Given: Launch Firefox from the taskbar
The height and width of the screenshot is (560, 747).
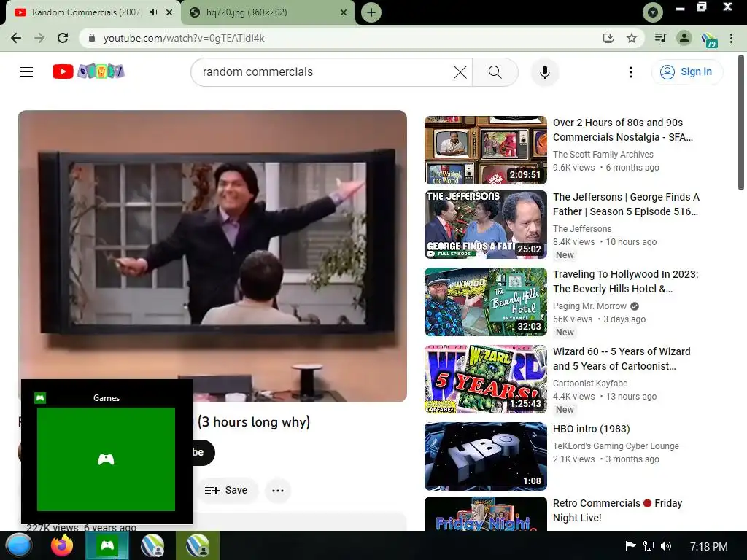Looking at the screenshot, I should (x=62, y=545).
